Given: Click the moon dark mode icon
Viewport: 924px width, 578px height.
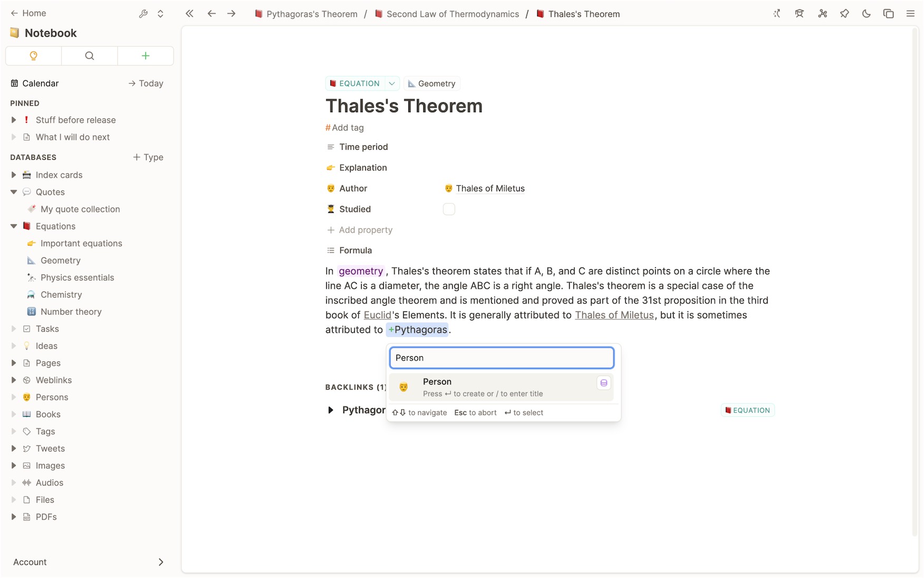Looking at the screenshot, I should [x=867, y=14].
